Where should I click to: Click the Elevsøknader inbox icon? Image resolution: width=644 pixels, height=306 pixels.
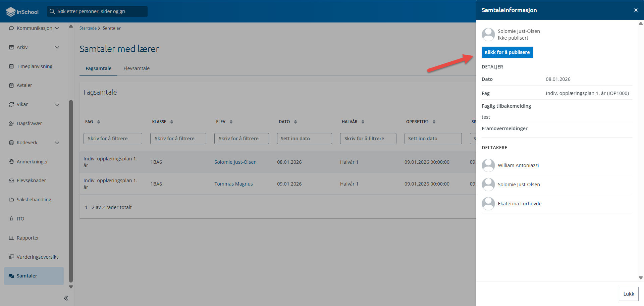tap(11, 181)
